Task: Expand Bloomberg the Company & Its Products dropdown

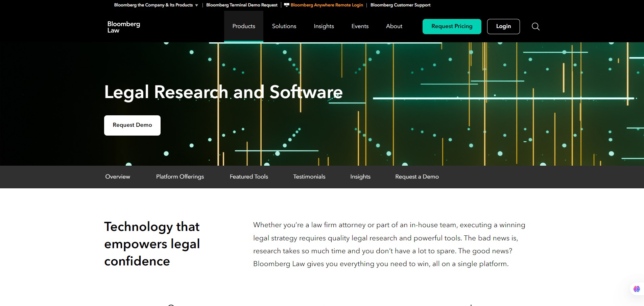Action: 156,5
